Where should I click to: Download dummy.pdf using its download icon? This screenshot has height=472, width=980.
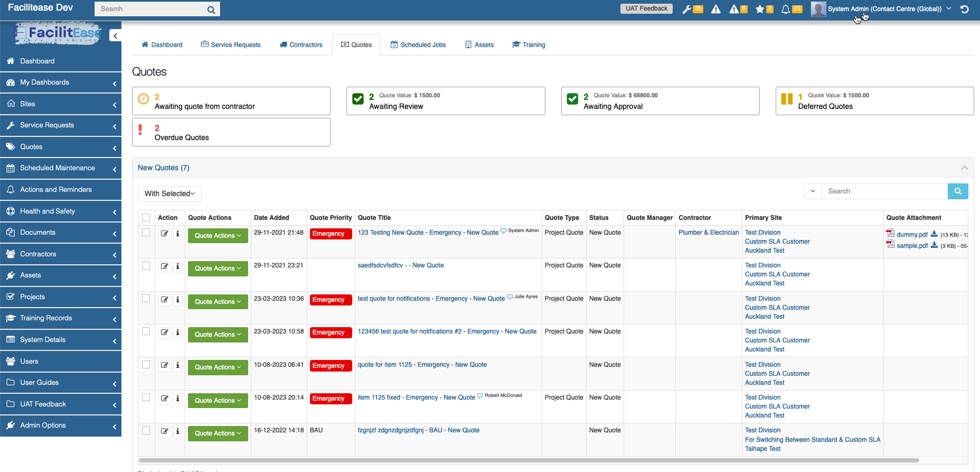(934, 234)
